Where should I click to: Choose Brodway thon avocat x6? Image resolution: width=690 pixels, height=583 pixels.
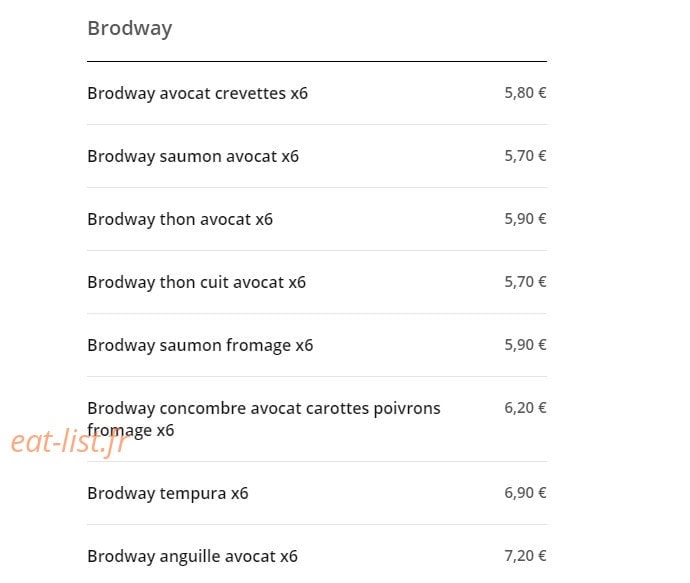(x=180, y=219)
